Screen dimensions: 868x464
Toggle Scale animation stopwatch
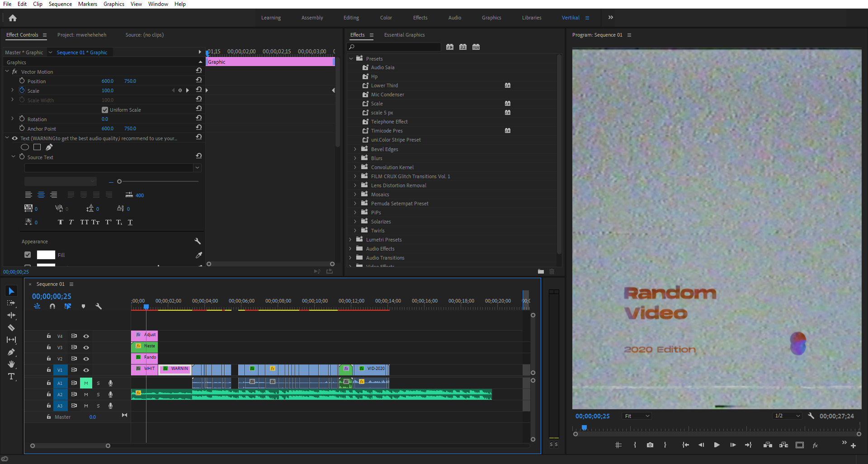[x=22, y=90]
